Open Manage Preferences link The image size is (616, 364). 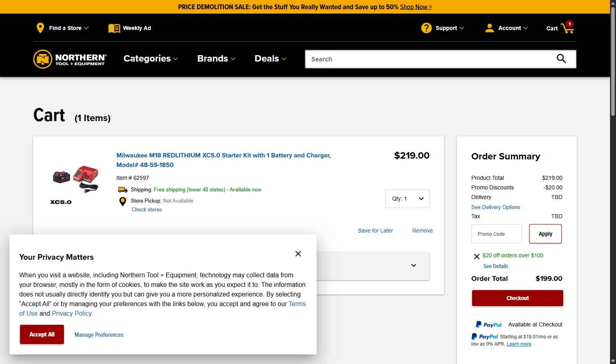tap(99, 335)
